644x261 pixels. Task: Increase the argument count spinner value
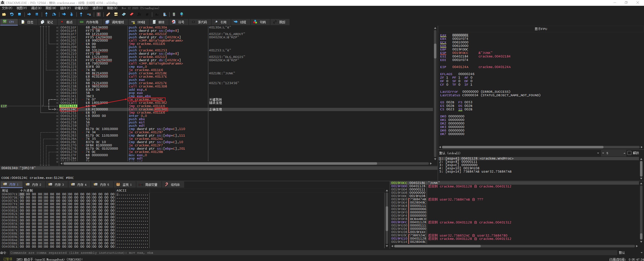pos(624,152)
